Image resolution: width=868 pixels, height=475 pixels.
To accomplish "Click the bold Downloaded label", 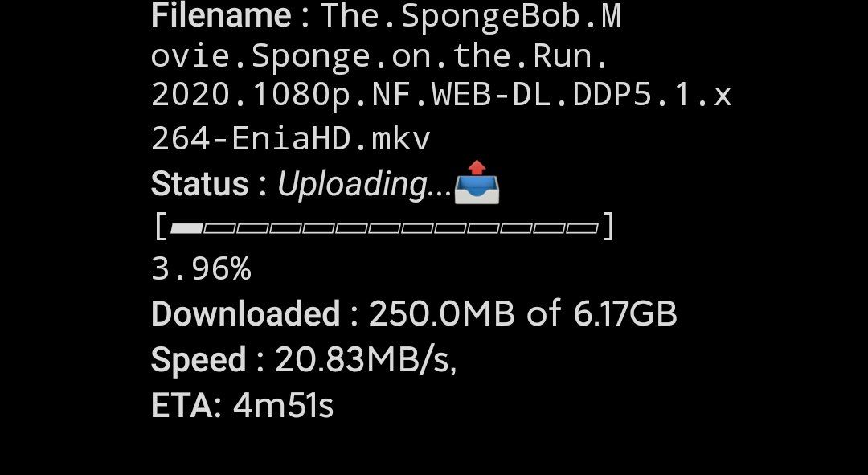I will 246,313.
